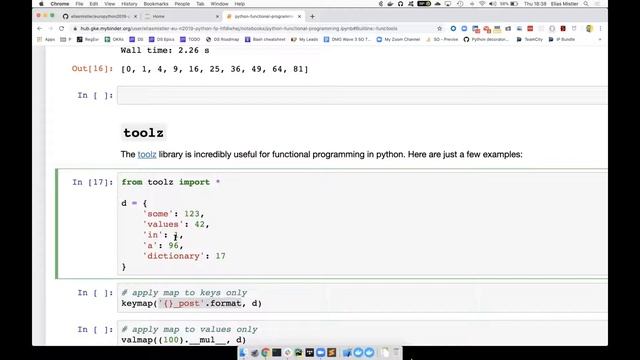This screenshot has width=640, height=360.
Task: Open the TODO bookmark
Action: 190,40
